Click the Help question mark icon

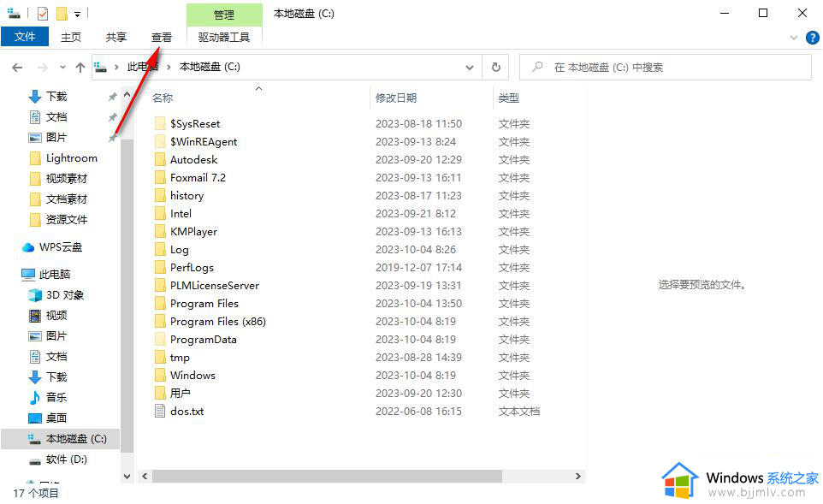pyautogui.click(x=812, y=38)
